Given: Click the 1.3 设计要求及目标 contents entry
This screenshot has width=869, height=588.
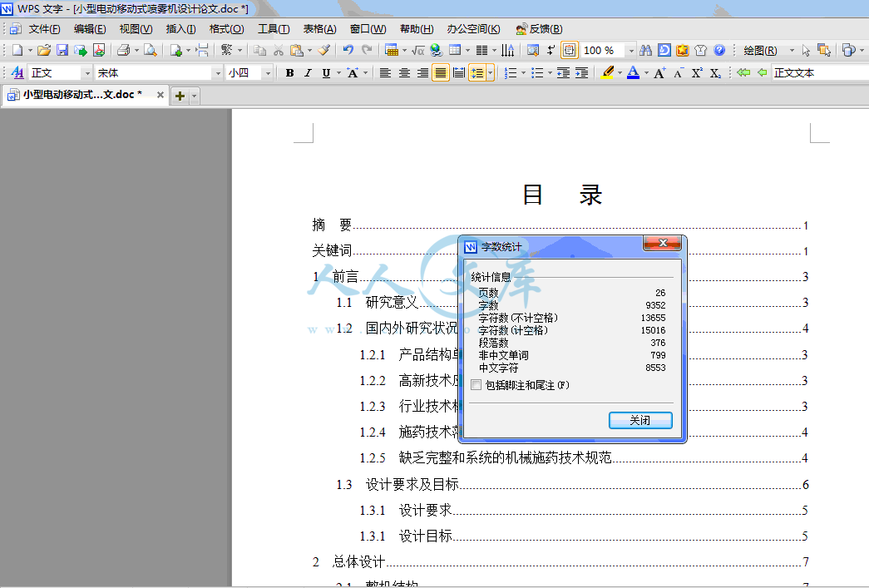Looking at the screenshot, I should (572, 484).
